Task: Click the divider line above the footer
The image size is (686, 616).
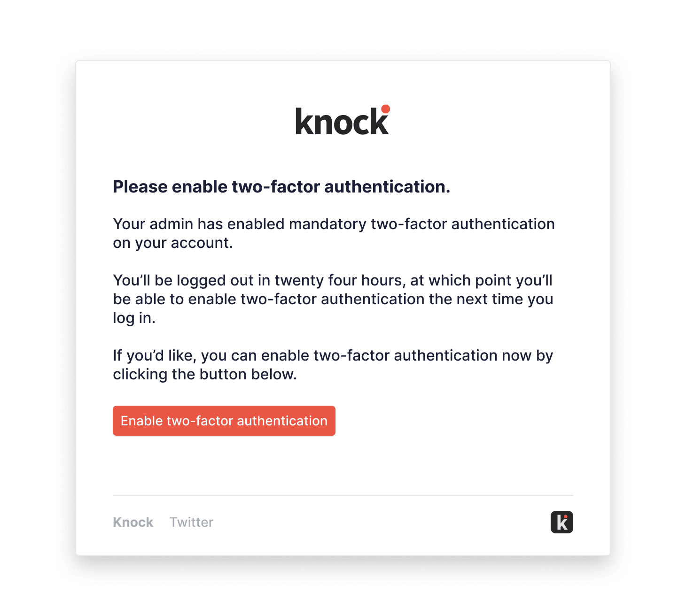Action: (x=343, y=494)
